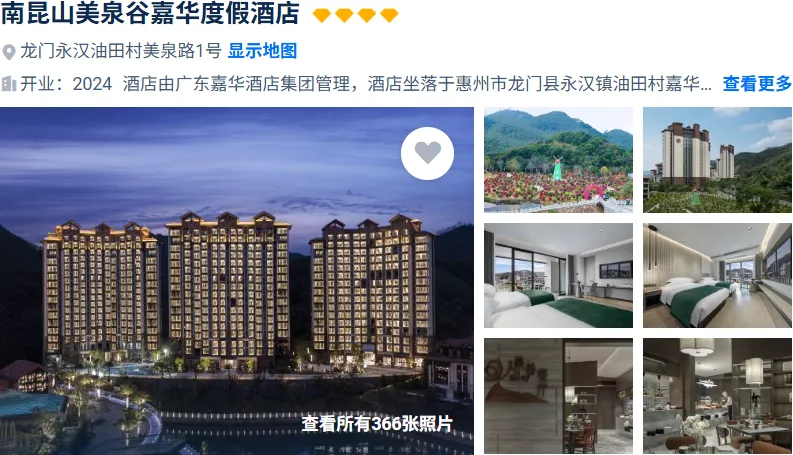
Task: Click the hotel description text 开业：2024
Action: [x=66, y=83]
